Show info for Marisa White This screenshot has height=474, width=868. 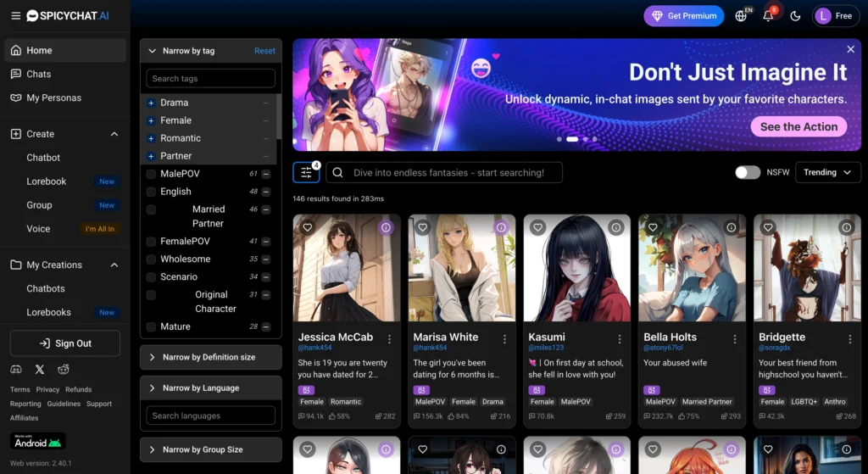tap(501, 227)
